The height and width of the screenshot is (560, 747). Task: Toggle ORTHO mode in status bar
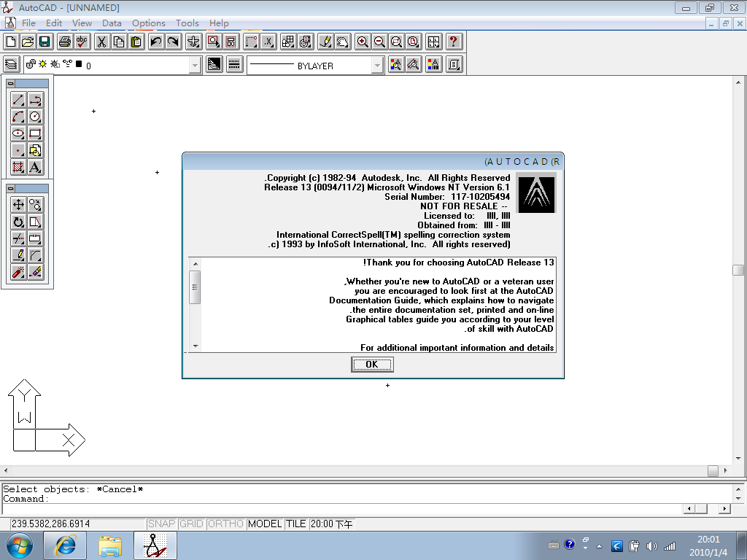(x=226, y=524)
